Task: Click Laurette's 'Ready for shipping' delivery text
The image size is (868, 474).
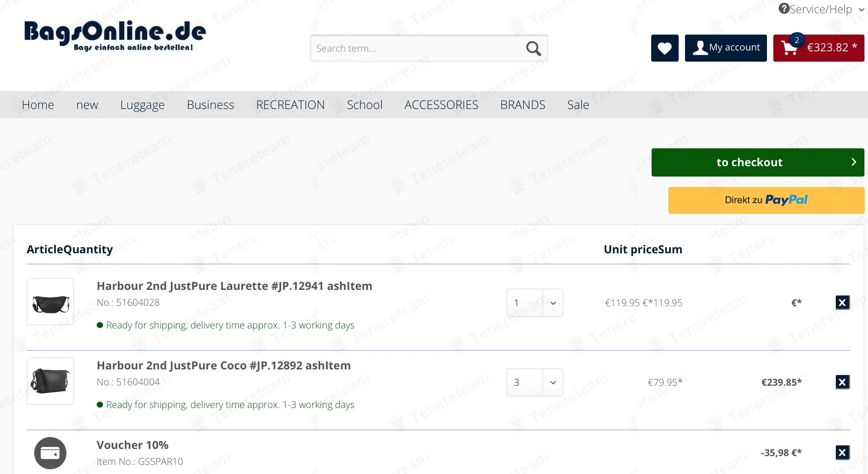Action: [x=230, y=325]
